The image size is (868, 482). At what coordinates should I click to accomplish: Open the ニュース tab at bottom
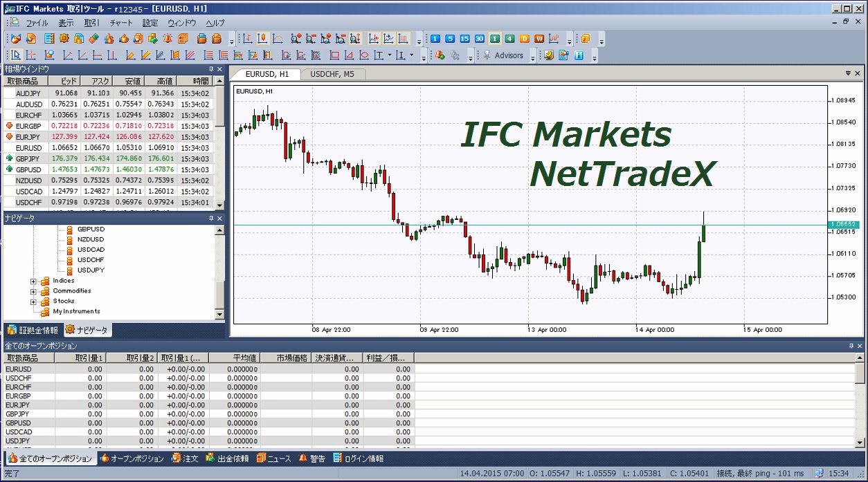[274, 458]
